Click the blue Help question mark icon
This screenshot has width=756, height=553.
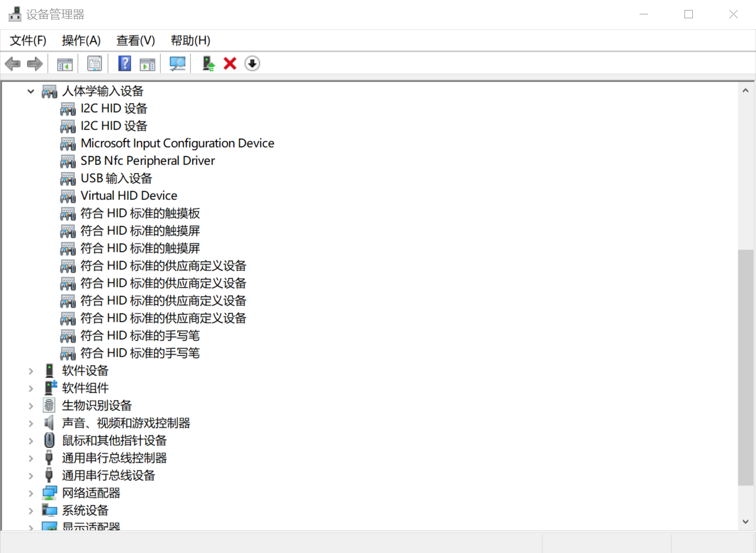pos(125,64)
